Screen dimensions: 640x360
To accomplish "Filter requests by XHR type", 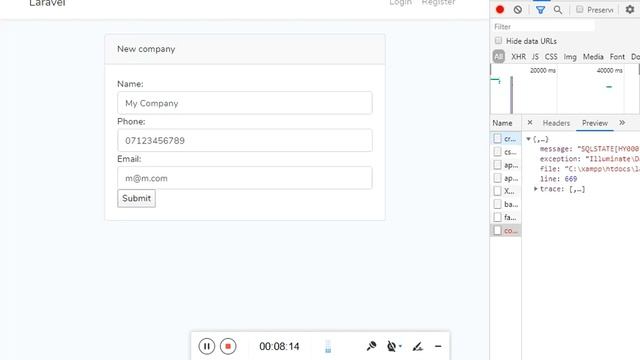I will [518, 57].
